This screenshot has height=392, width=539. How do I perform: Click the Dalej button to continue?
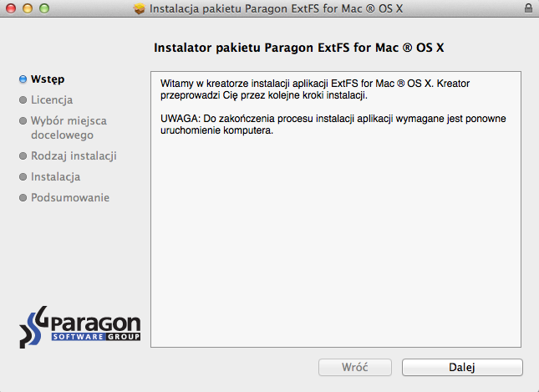tap(462, 367)
